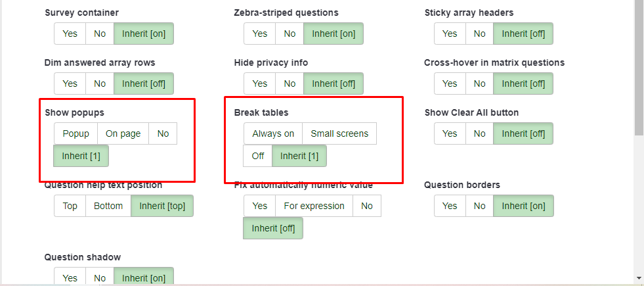Set Question help text position to Bottom
Viewport: 644px width, 286px height.
coord(108,206)
